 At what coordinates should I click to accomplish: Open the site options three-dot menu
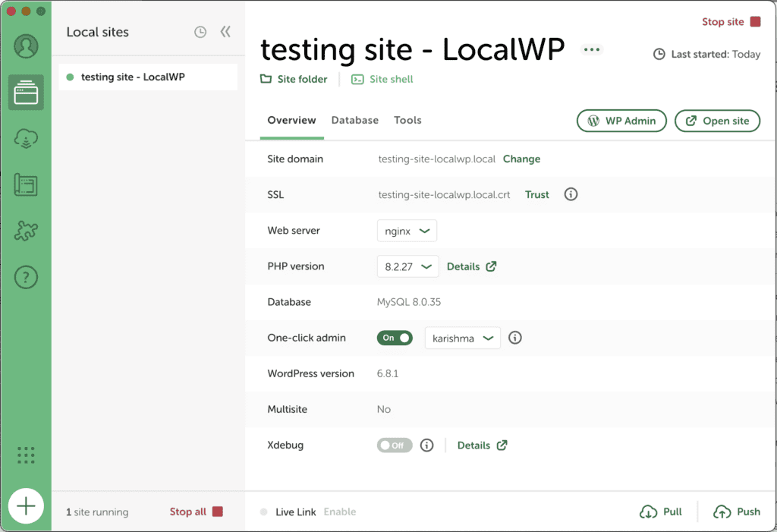point(592,49)
